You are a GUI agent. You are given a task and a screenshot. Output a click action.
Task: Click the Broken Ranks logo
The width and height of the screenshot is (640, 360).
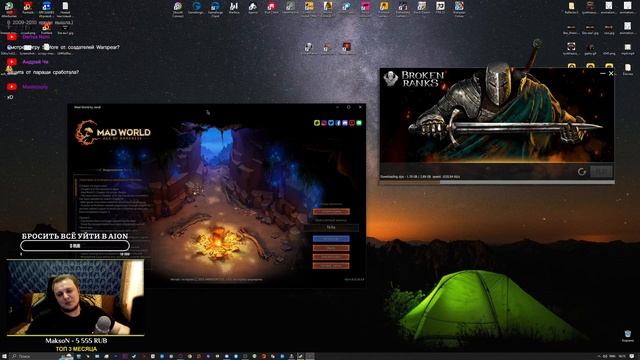pos(414,78)
